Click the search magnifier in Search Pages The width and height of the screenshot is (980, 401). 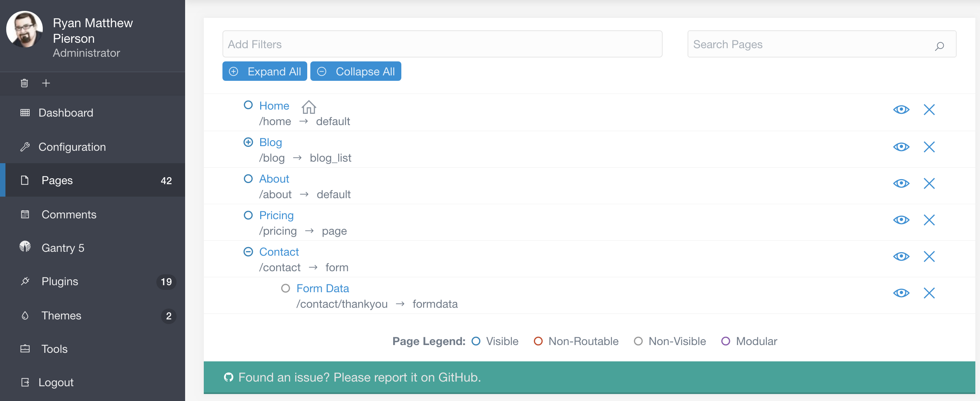coord(940,46)
